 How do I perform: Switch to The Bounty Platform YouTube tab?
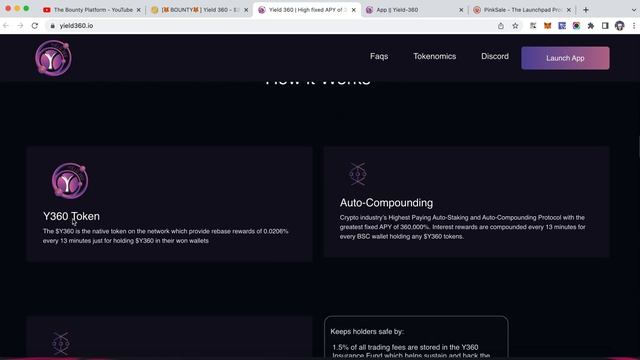(x=92, y=10)
